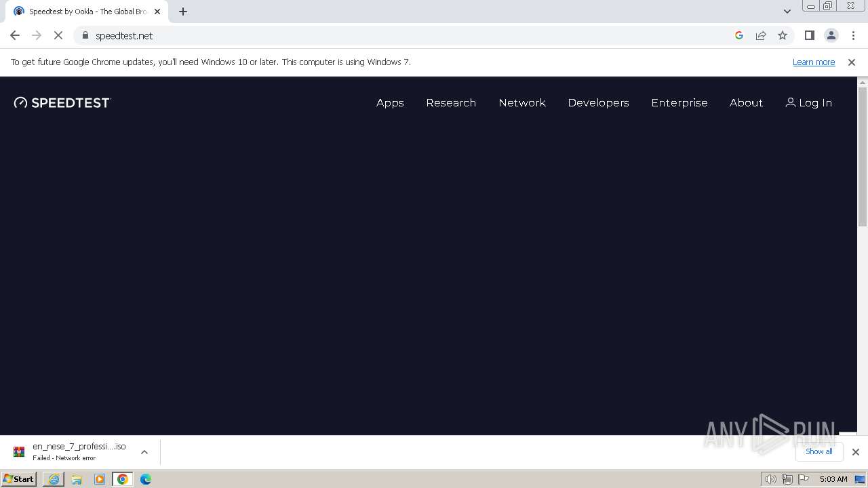
Task: Click Show desktop button
Action: (x=861, y=479)
